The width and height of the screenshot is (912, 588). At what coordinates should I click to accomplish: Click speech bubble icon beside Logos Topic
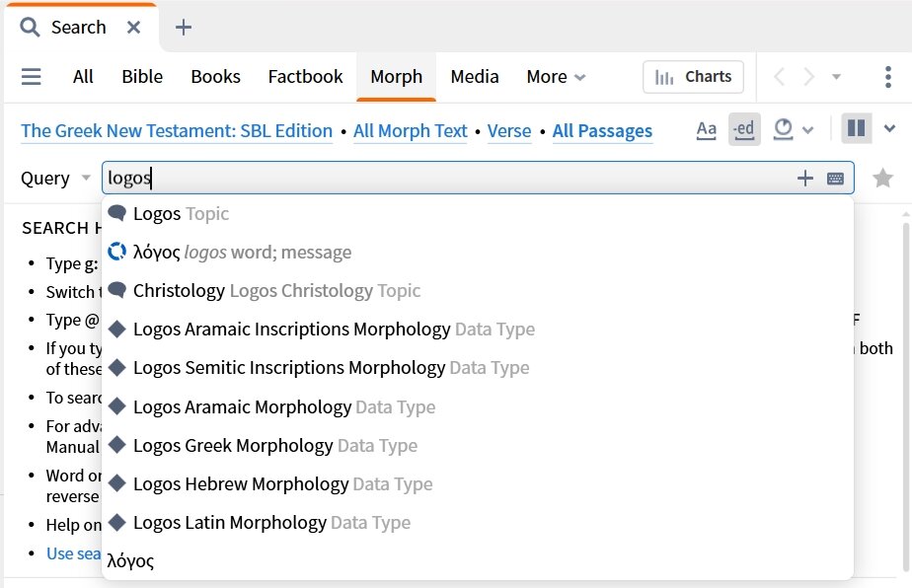116,213
